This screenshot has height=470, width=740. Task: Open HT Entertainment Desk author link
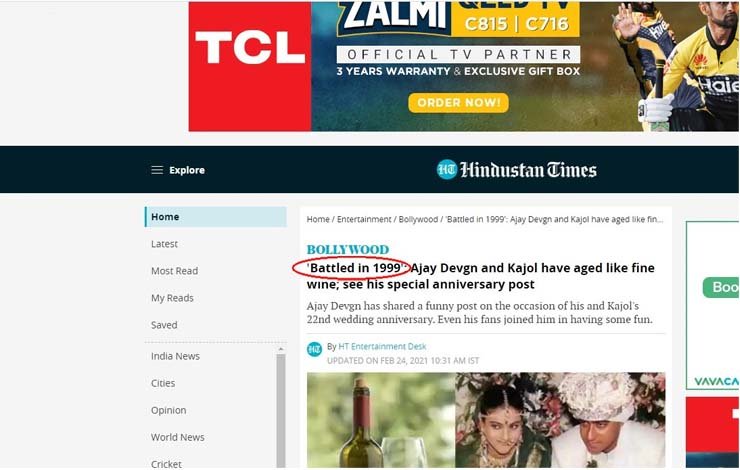pyautogui.click(x=382, y=346)
